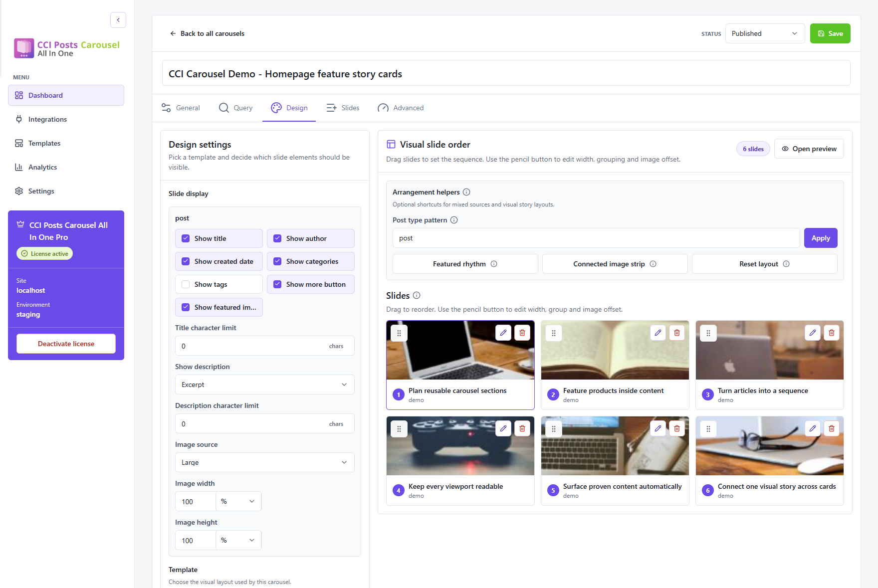Click the Post type pattern input field
878x588 pixels.
click(596, 238)
